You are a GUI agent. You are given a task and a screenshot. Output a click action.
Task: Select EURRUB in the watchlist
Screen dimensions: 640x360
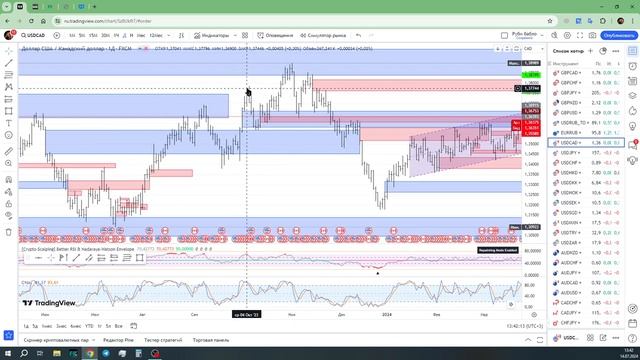tap(586, 133)
